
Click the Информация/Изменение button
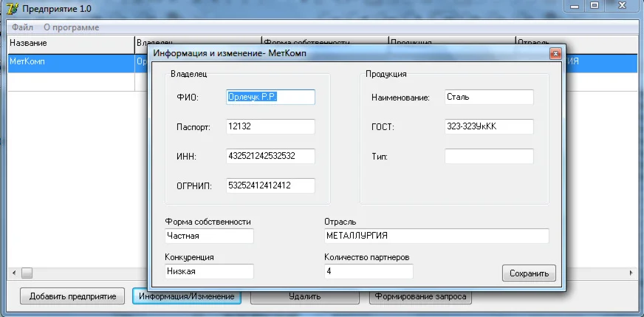point(186,296)
